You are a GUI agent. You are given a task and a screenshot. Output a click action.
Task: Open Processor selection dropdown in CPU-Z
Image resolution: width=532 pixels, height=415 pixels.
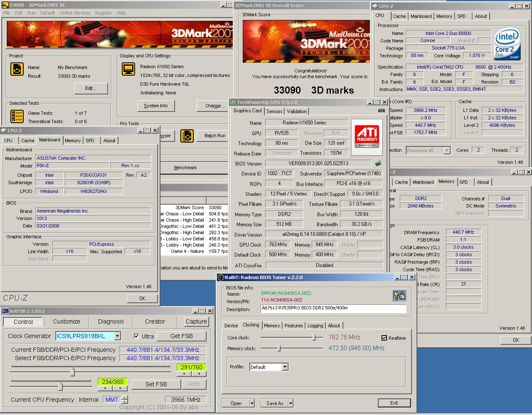[x=447, y=151]
